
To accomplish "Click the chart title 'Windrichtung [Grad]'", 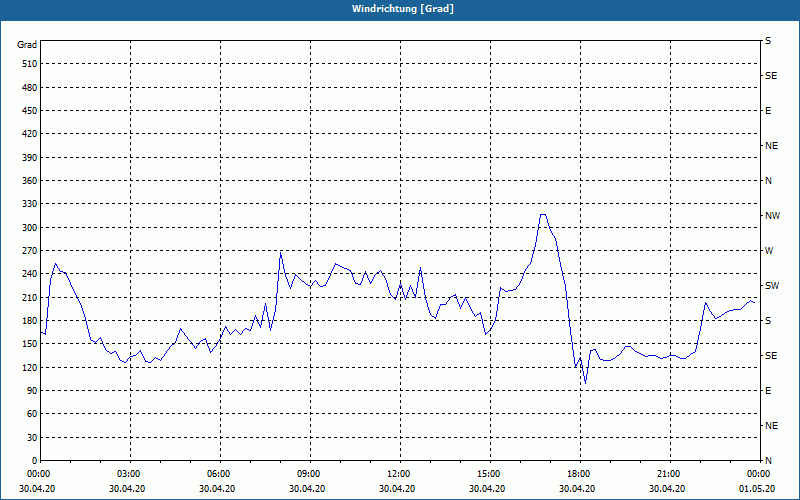I will [403, 9].
